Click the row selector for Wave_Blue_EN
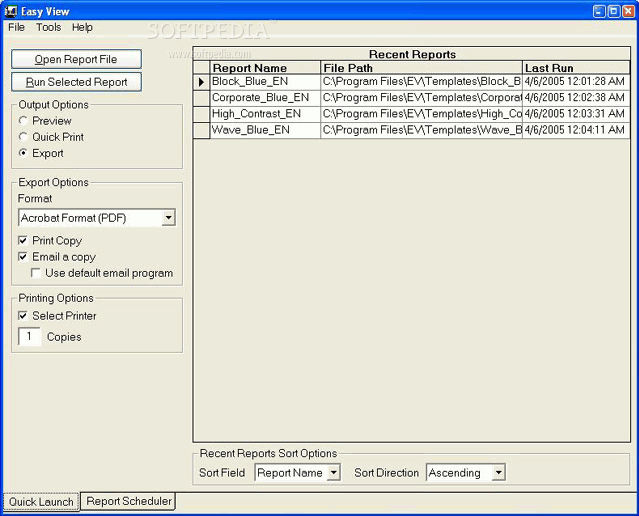 (x=201, y=130)
